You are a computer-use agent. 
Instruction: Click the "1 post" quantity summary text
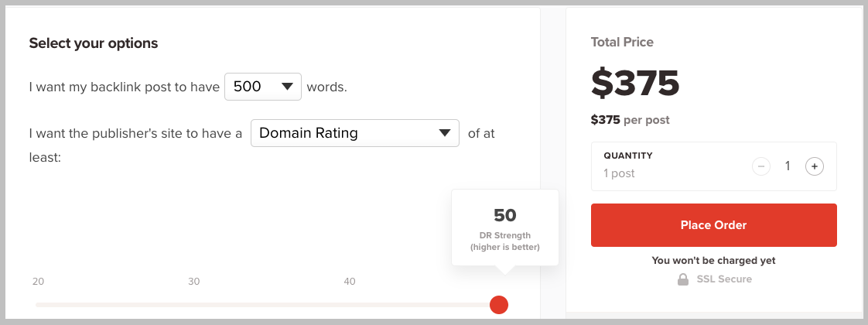(619, 173)
